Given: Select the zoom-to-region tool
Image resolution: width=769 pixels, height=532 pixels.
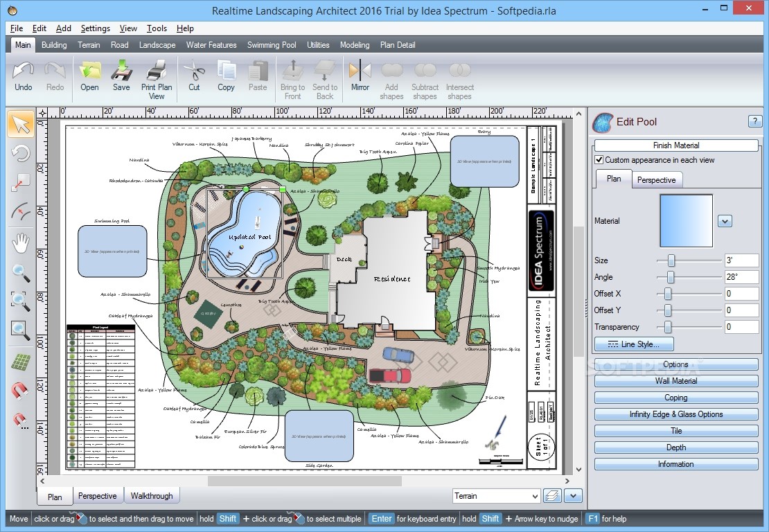Looking at the screenshot, I should [x=21, y=300].
